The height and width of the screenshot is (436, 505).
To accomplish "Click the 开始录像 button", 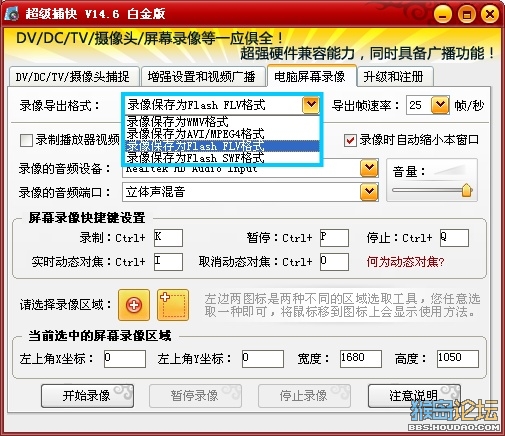I will pyautogui.click(x=87, y=396).
